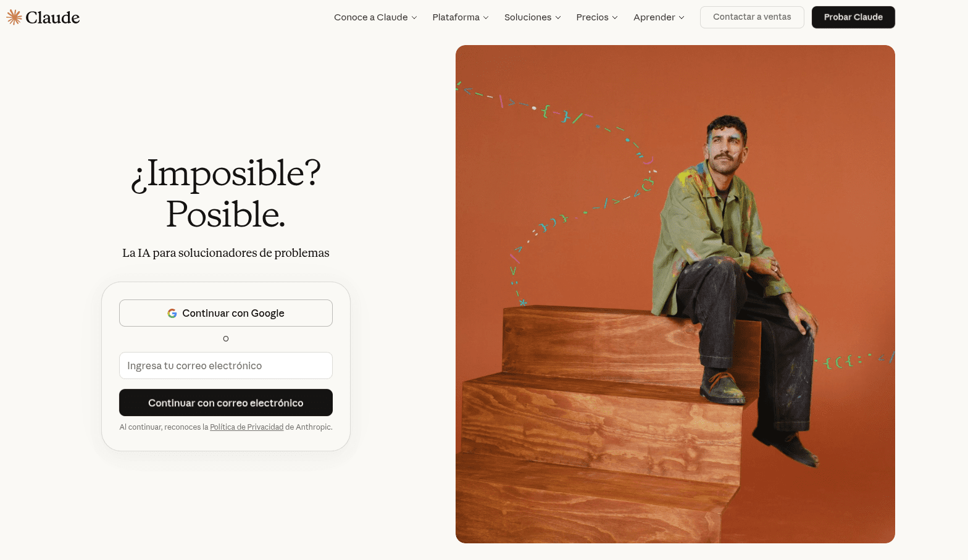968x560 pixels.
Task: Expand the Soluciones chevron arrow
Action: coord(558,17)
